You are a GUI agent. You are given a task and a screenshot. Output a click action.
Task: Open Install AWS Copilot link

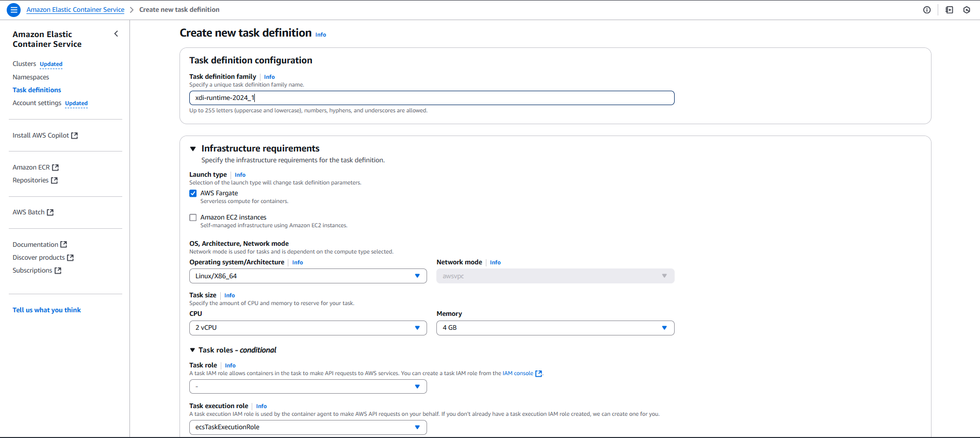click(41, 136)
